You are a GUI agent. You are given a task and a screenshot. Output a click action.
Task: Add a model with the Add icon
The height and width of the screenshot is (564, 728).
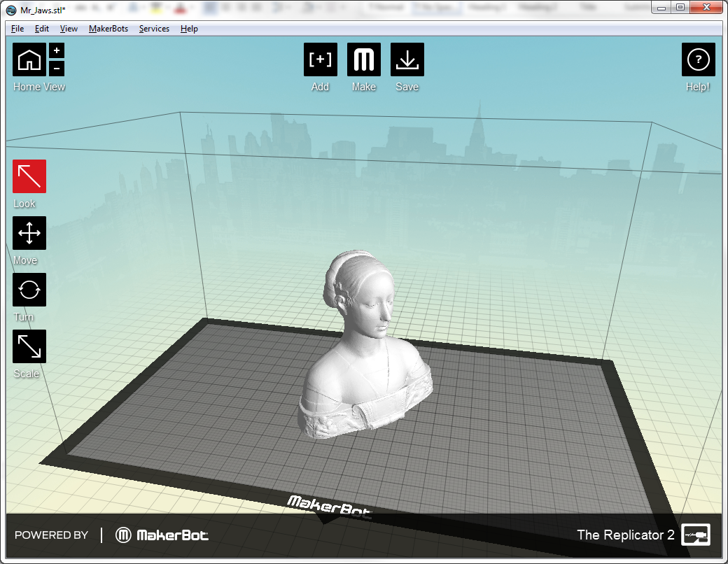[x=320, y=60]
